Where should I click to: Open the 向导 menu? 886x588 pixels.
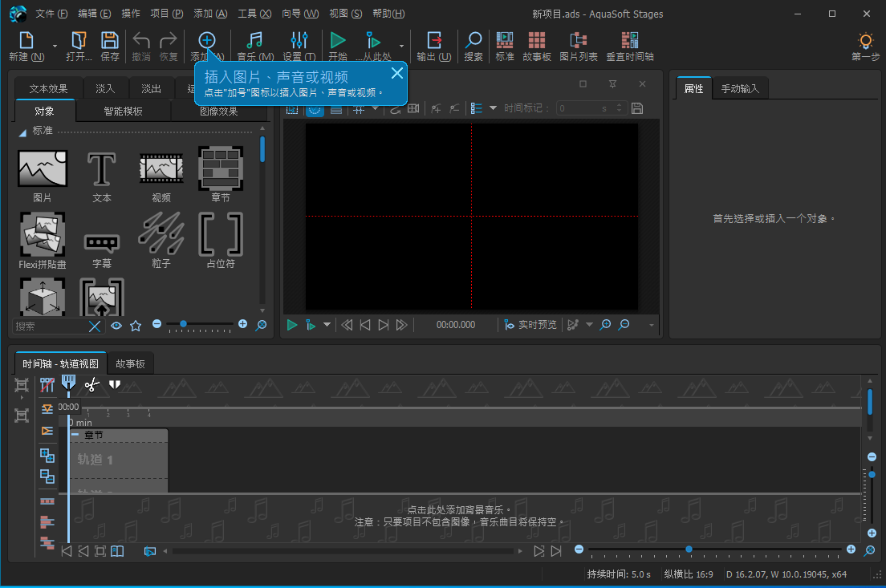coord(300,14)
